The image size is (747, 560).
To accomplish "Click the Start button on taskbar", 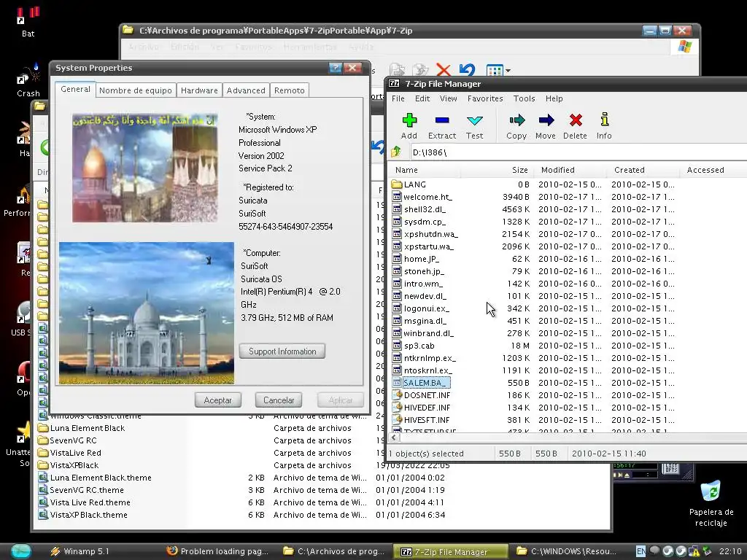I will click(20, 551).
